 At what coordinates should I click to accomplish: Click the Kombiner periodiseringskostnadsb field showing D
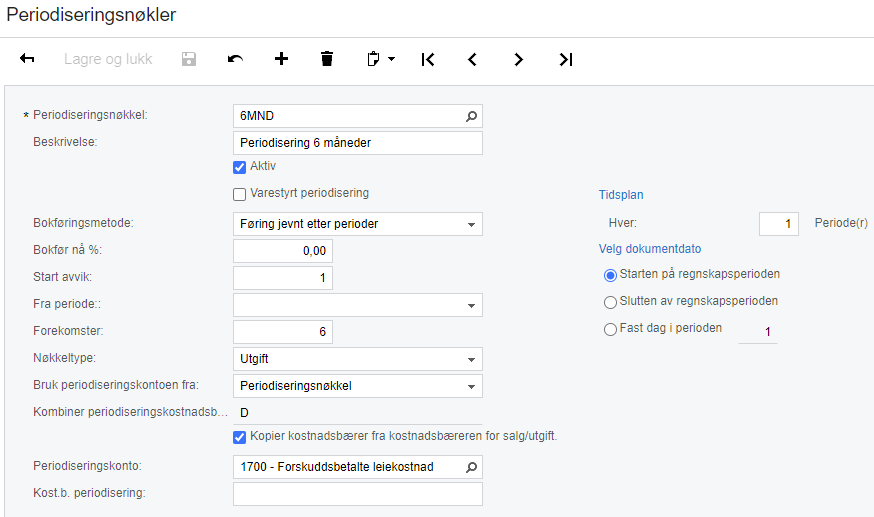coord(358,413)
